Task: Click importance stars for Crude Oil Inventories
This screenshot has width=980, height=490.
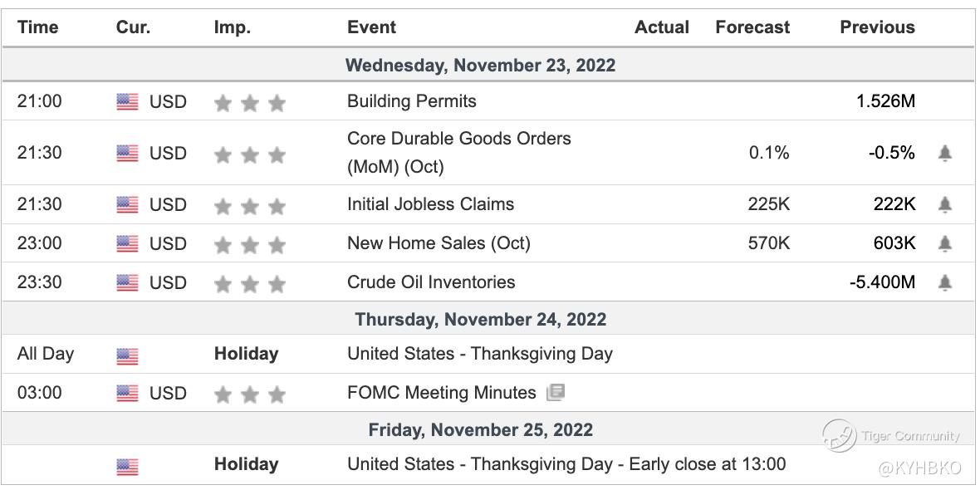Action: (249, 284)
